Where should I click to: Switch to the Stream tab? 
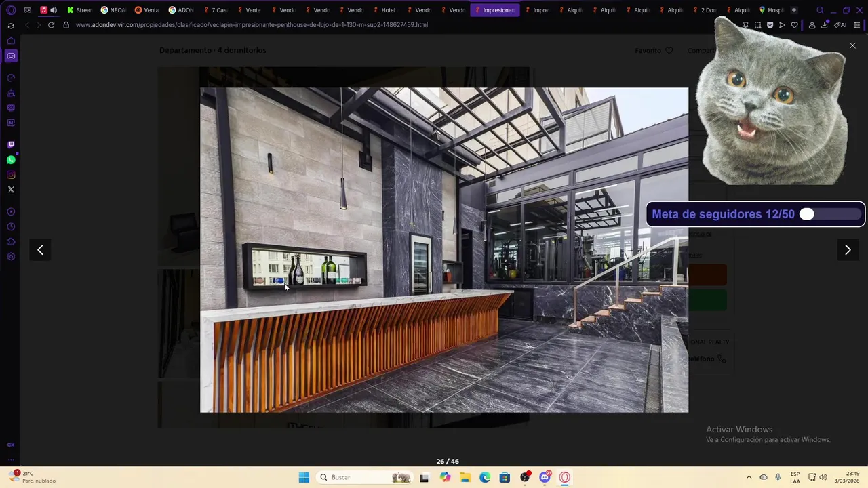point(79,10)
